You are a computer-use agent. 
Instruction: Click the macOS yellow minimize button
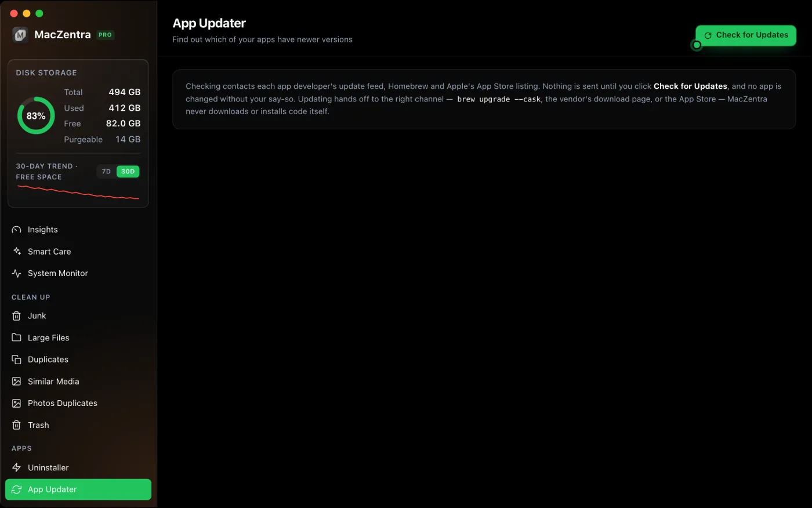pyautogui.click(x=27, y=13)
